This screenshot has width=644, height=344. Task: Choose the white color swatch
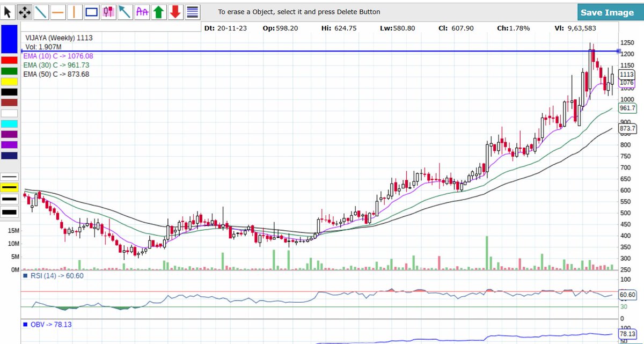[x=10, y=113]
